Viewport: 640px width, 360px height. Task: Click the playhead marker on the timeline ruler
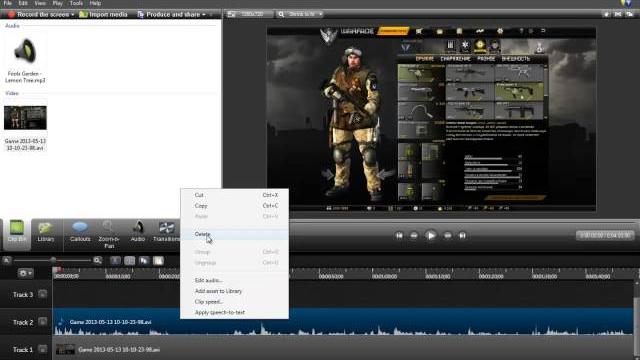pos(58,270)
